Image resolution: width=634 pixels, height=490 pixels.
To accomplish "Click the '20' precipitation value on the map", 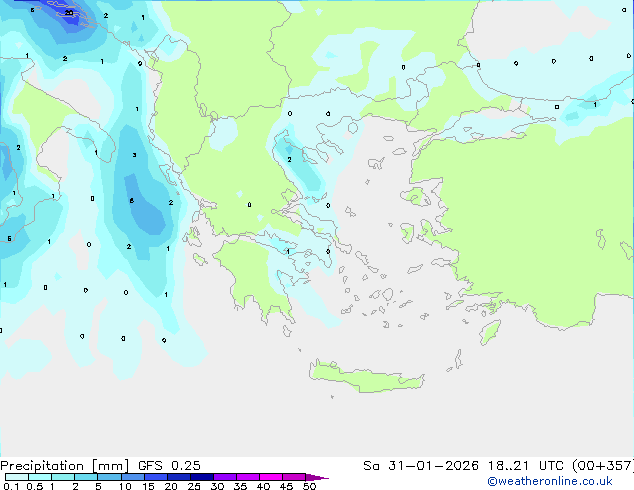I will (69, 13).
